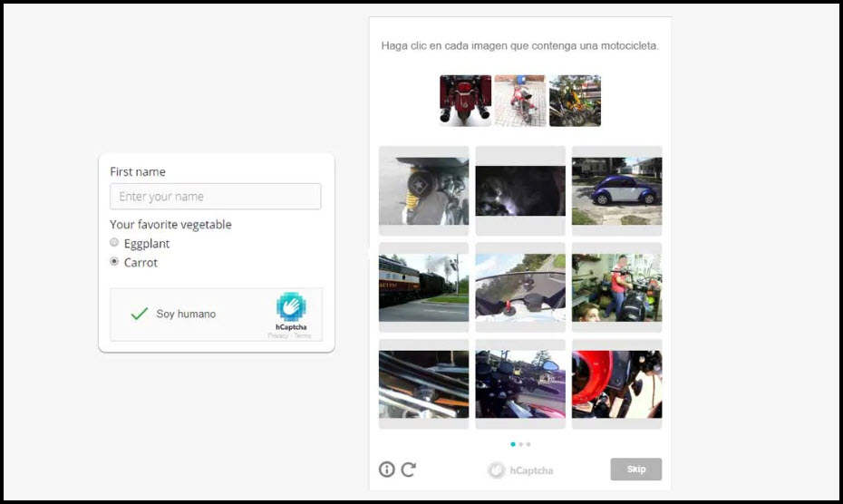This screenshot has height=504, width=843.
Task: Click the First name input field
Action: [215, 197]
